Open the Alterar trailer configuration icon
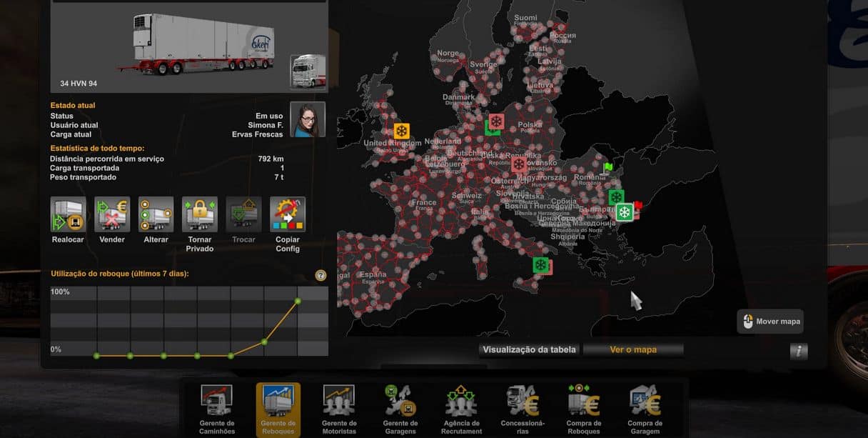This screenshot has width=868, height=438. (156, 214)
